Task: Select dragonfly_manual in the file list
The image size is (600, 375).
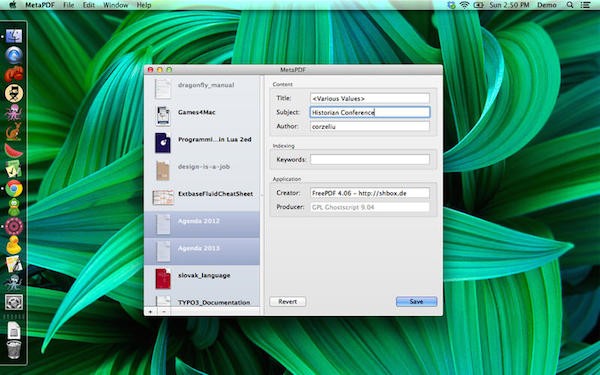Action: [x=202, y=88]
